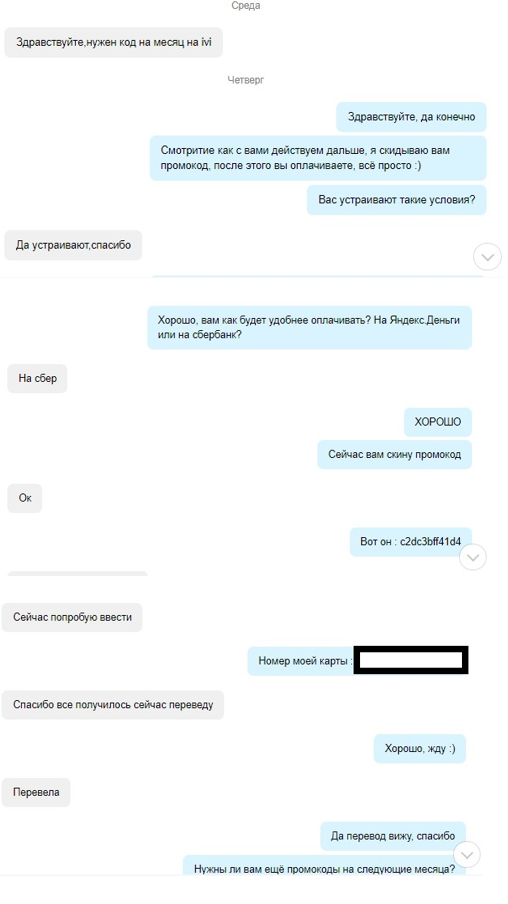Click the promo code message 'c2dc3bff41d4'
Screen dimensions: 508x904
[x=411, y=542]
